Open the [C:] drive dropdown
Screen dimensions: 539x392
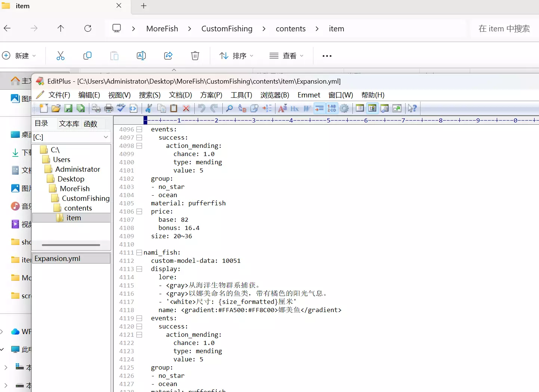click(x=106, y=137)
